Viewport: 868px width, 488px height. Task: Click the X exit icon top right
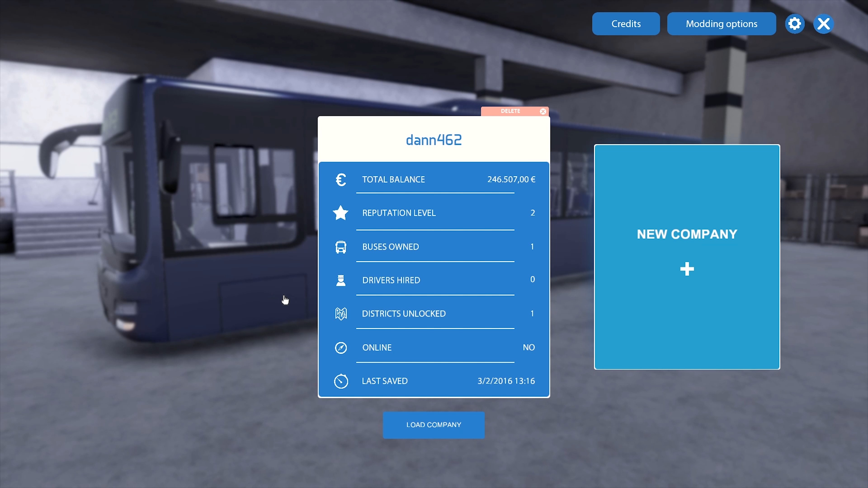point(823,24)
